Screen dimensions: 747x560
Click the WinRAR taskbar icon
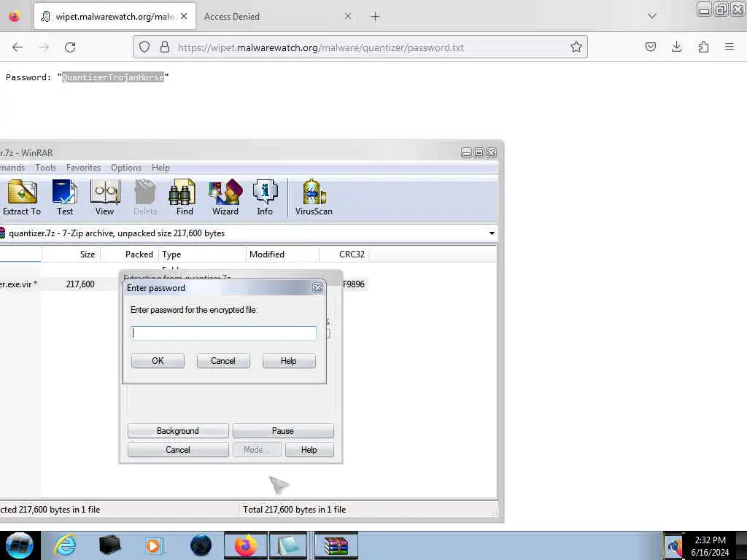336,545
